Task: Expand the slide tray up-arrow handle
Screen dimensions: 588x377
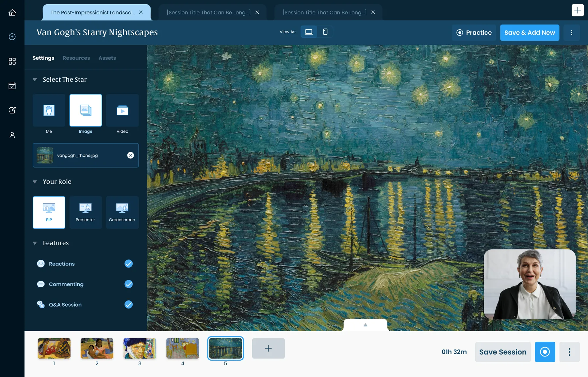Action: (x=365, y=325)
